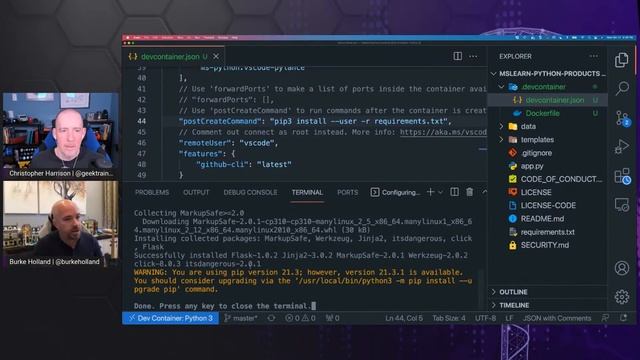Open the Manage gear settings icon
Image resolution: width=640 pixels, height=360 pixels.
pos(622,297)
